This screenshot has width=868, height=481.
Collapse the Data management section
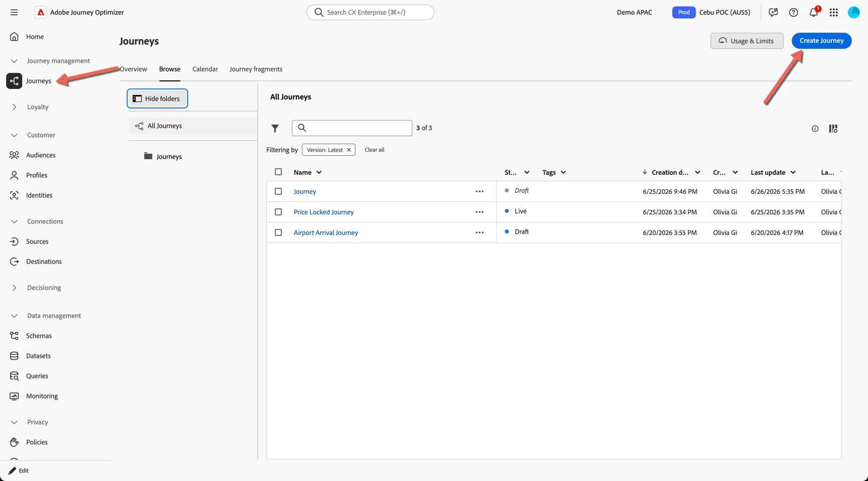(14, 316)
